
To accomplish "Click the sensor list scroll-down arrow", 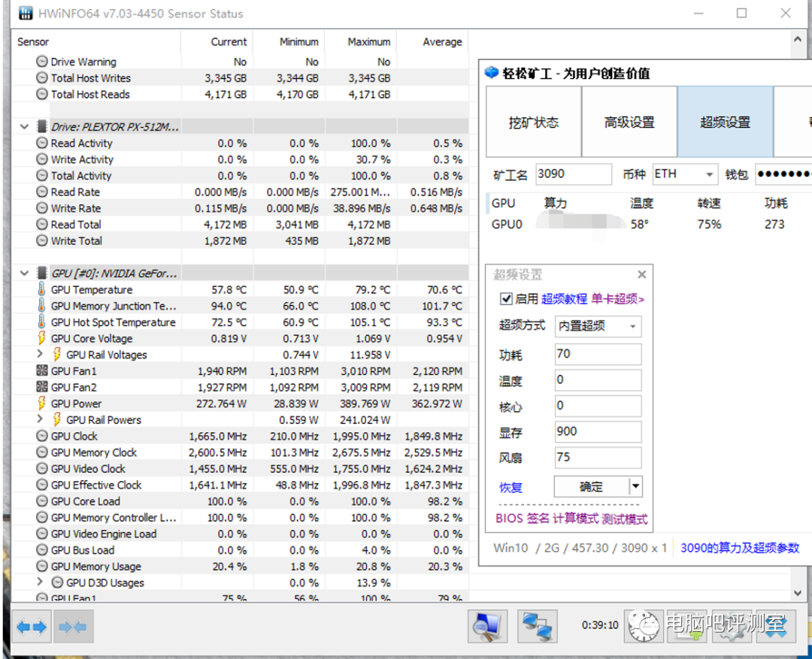I will (798, 593).
